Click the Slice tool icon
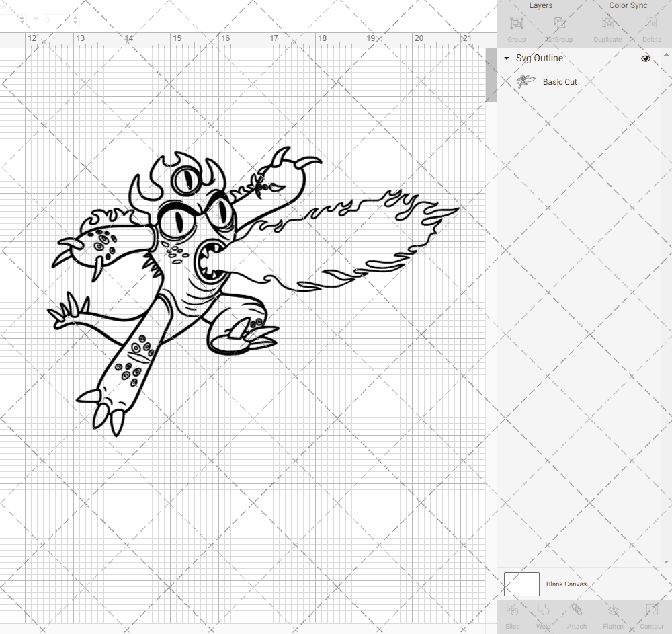The image size is (672, 634). coord(512,610)
